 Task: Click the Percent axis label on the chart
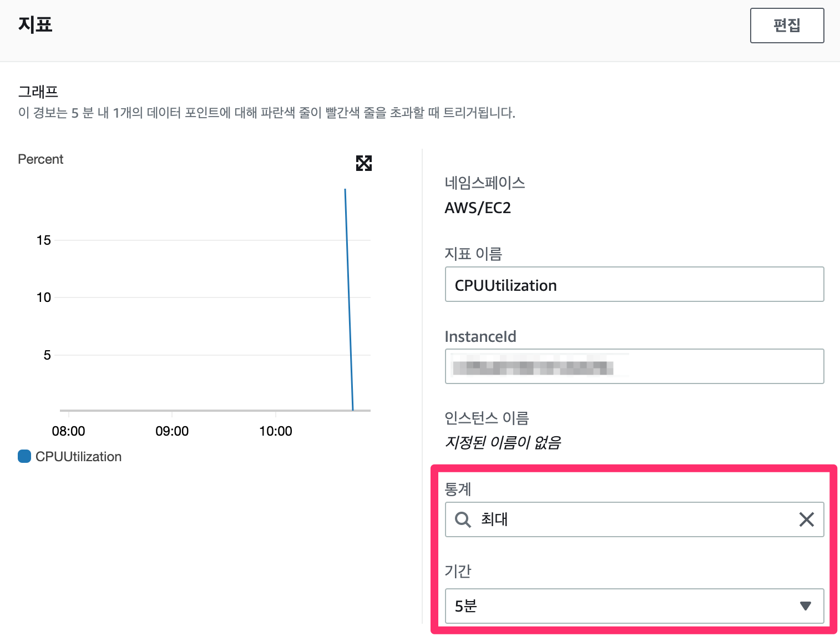(40, 159)
